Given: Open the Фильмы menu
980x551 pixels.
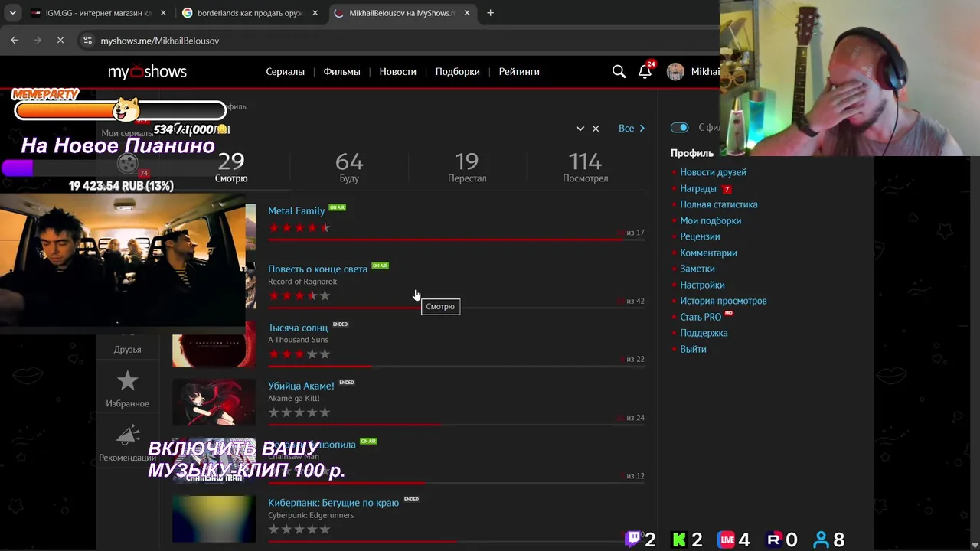Looking at the screenshot, I should (341, 71).
